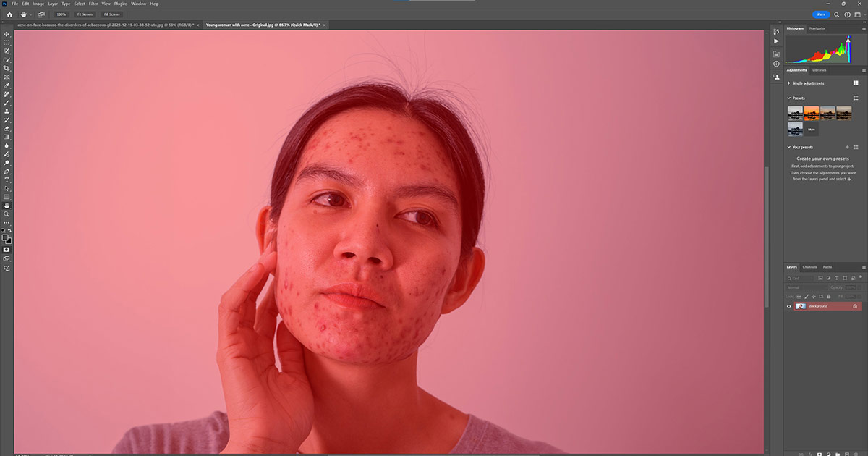Screen dimensions: 868x456
Task: Click the Fit Screen button
Action: pyautogui.click(x=85, y=14)
